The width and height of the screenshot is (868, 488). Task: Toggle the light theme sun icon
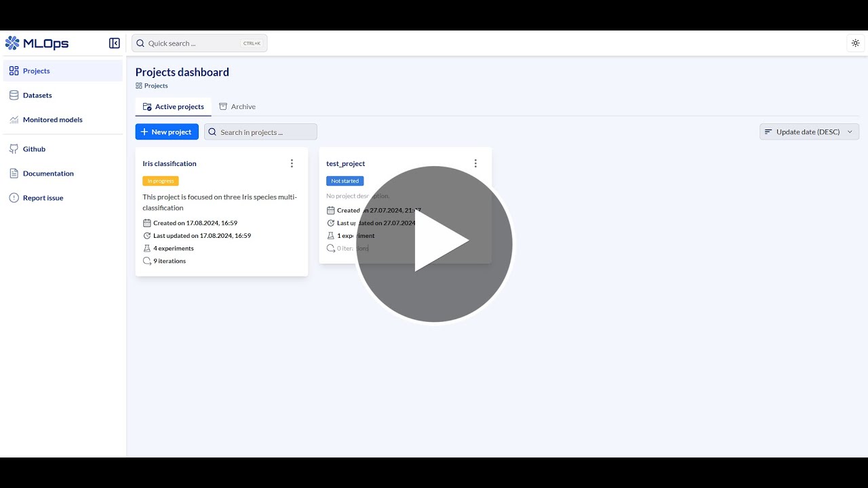click(x=856, y=43)
